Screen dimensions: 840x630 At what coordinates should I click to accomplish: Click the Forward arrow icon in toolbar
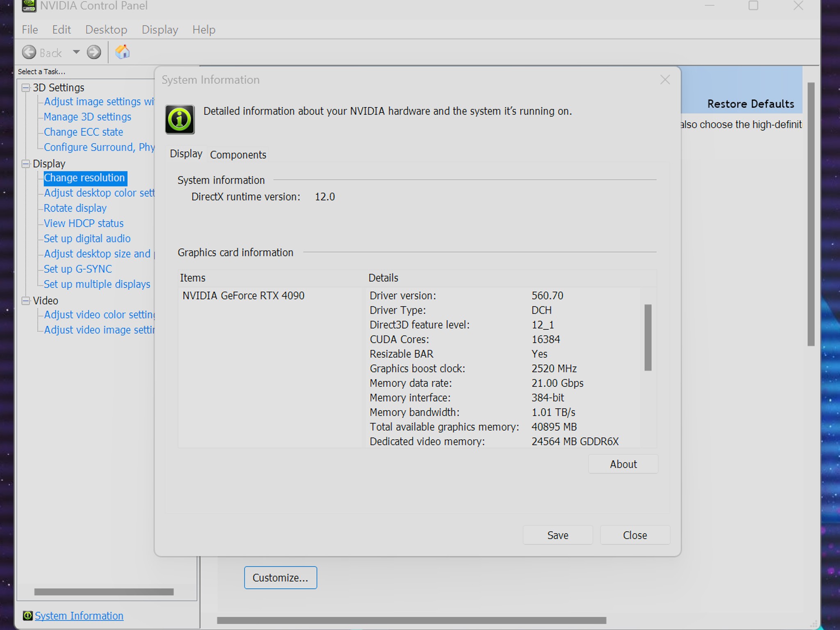(94, 52)
